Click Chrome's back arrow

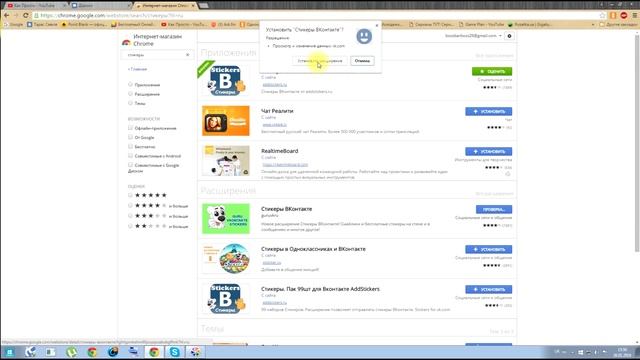coord(7,16)
